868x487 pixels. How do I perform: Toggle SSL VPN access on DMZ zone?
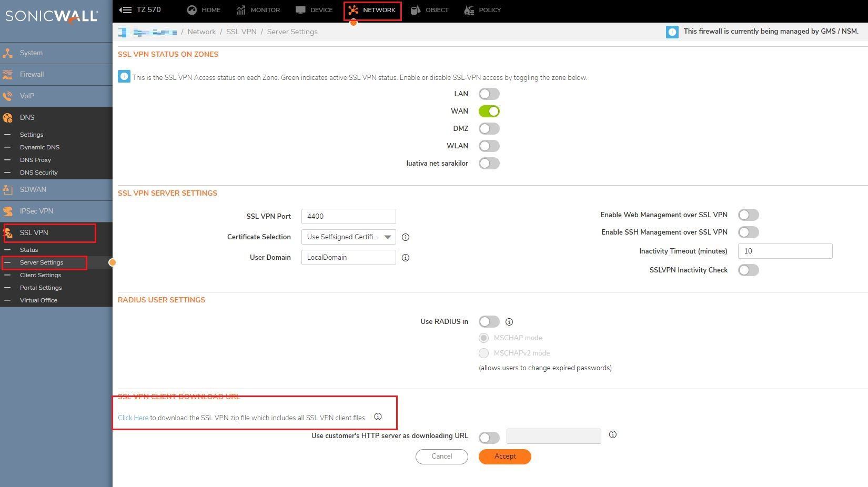(489, 129)
